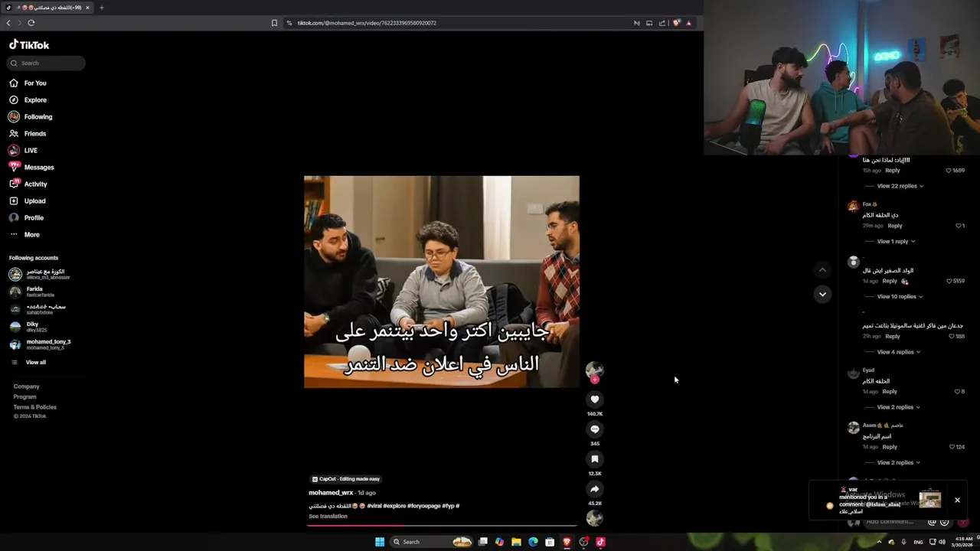
Task: Open the spinning sound disc icon
Action: (595, 518)
